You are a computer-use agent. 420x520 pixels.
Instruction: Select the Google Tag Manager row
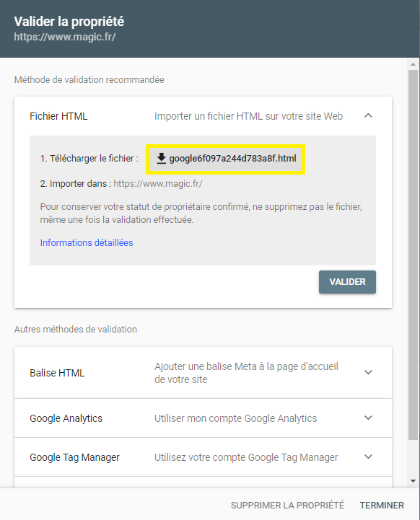point(203,457)
